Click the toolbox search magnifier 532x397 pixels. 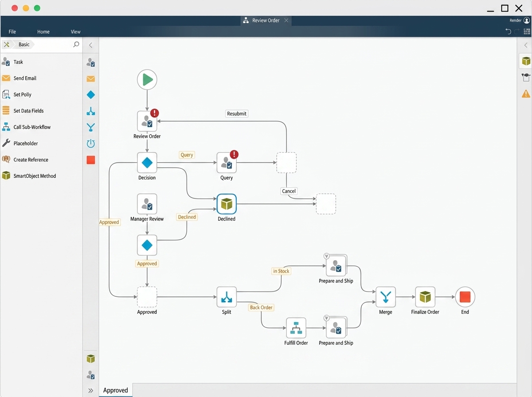[76, 44]
